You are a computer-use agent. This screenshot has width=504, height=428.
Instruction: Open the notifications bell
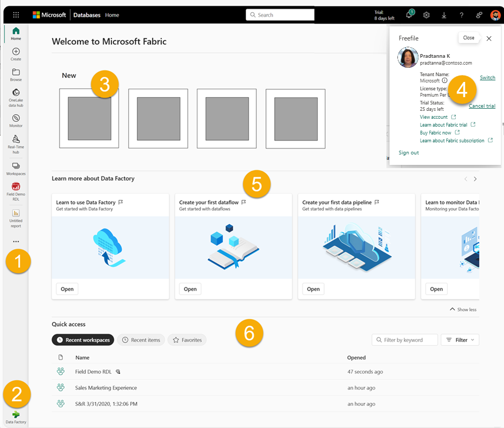tap(409, 15)
